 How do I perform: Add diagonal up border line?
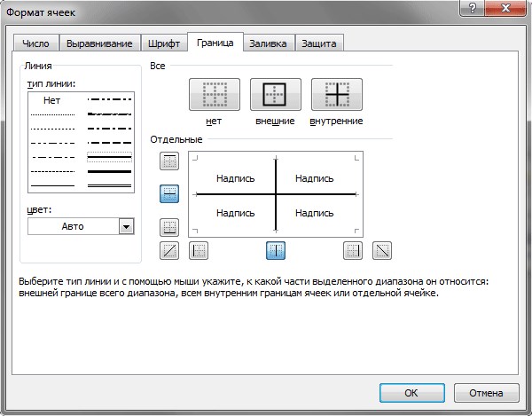pyautogui.click(x=169, y=250)
